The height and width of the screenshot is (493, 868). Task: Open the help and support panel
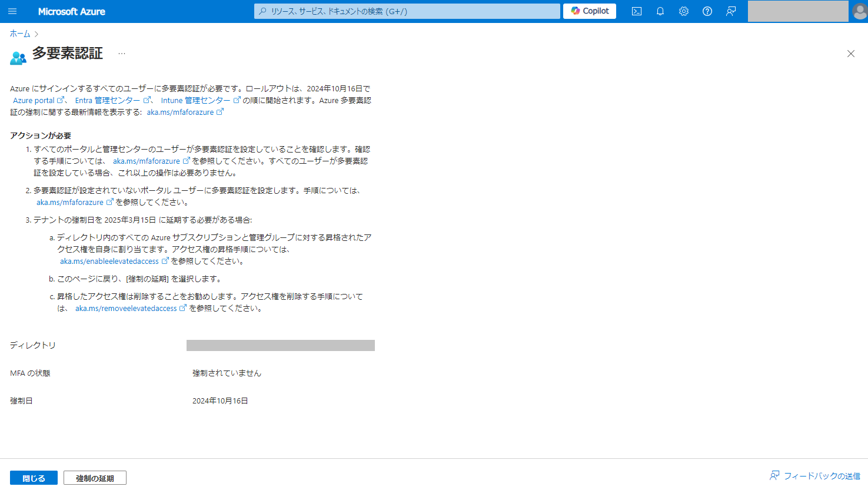[x=707, y=11]
